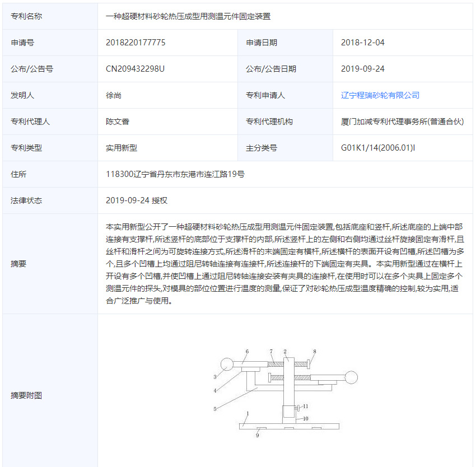Open applicant link 辽宁程瑞砂轮有限公司
The height and width of the screenshot is (467, 476).
(380, 95)
